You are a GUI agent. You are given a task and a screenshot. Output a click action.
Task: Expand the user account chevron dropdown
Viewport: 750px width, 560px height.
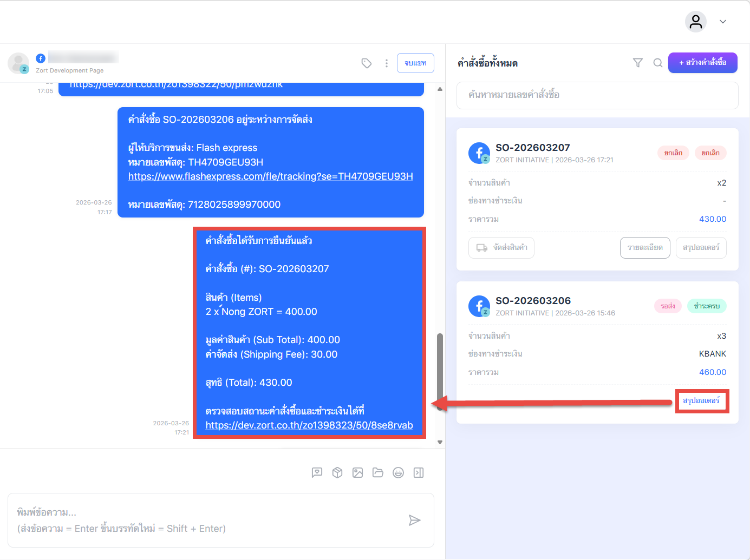pos(722,22)
